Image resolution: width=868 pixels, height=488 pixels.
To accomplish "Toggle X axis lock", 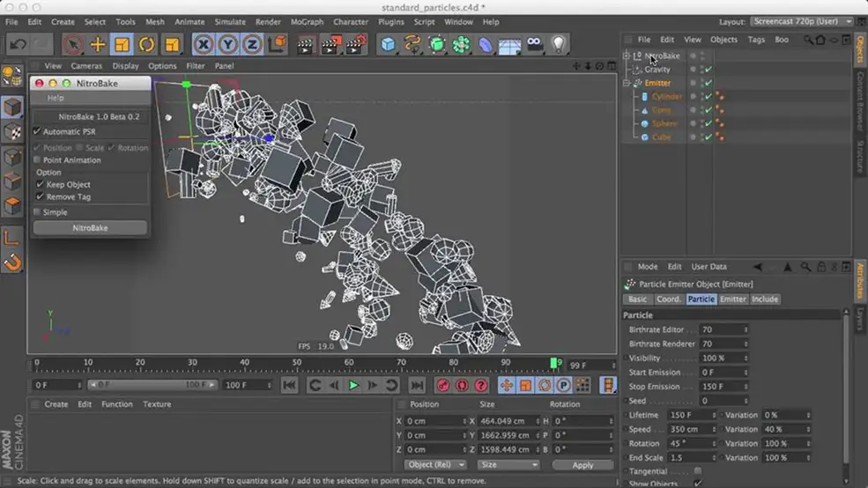I will pyautogui.click(x=204, y=44).
